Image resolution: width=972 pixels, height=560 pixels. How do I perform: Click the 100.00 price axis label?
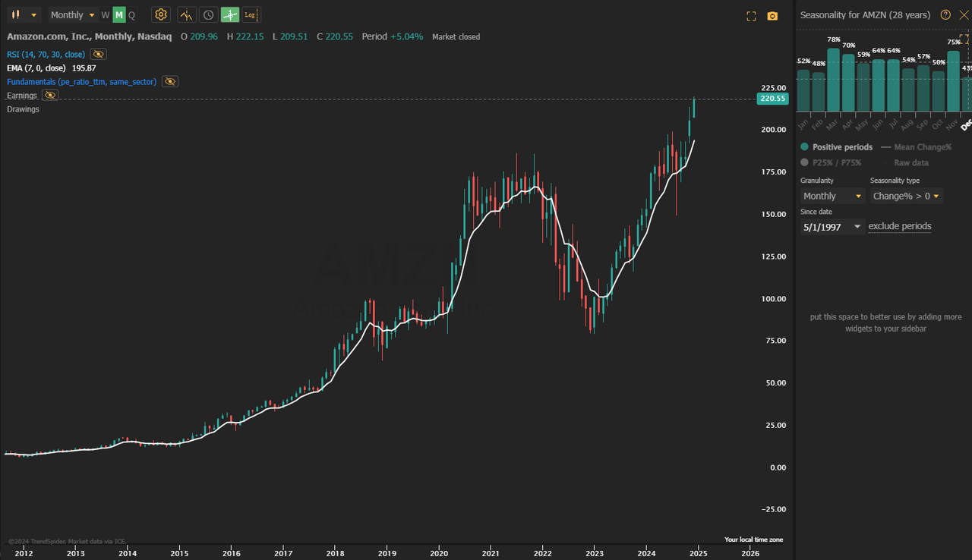tap(773, 299)
